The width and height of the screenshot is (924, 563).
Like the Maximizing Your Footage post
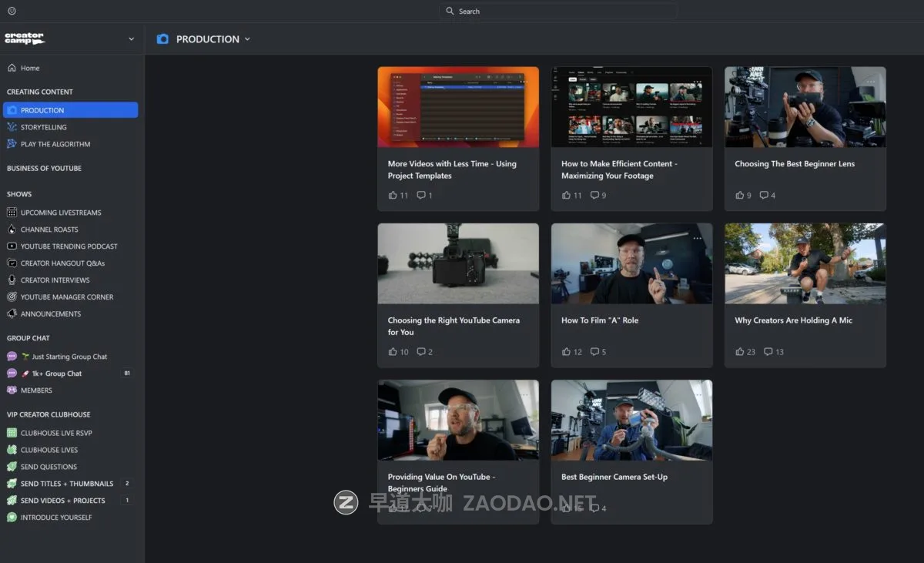[x=567, y=196]
